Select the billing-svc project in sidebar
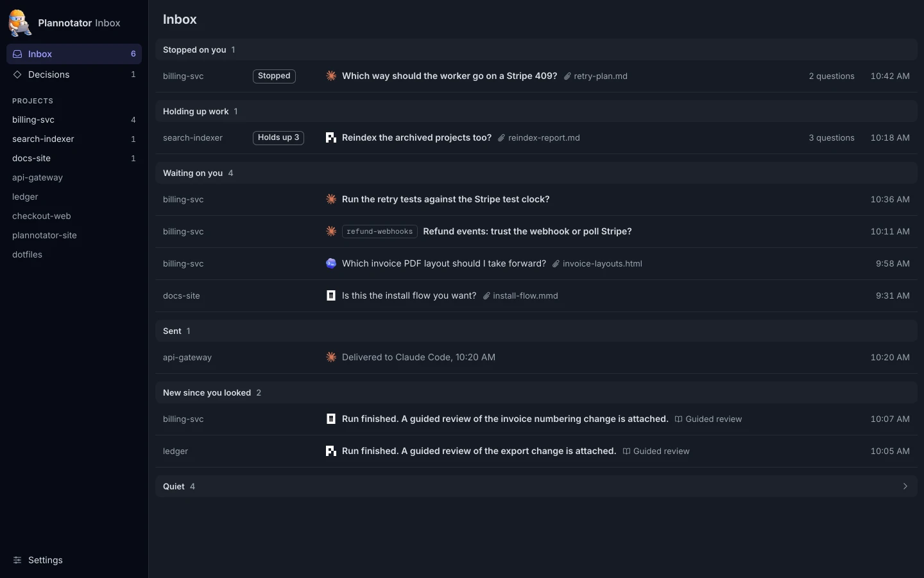The width and height of the screenshot is (924, 578). click(74, 119)
